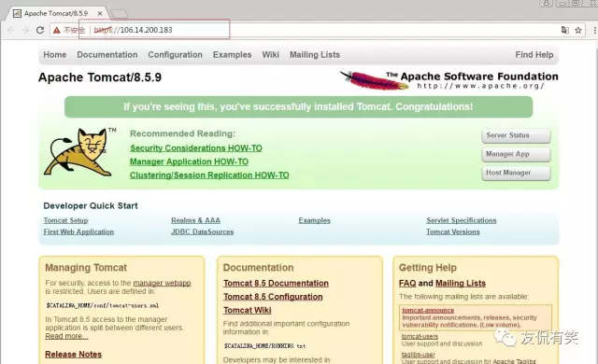Open Manager Application HOW-TO link
This screenshot has width=598, height=364.
[x=189, y=161]
